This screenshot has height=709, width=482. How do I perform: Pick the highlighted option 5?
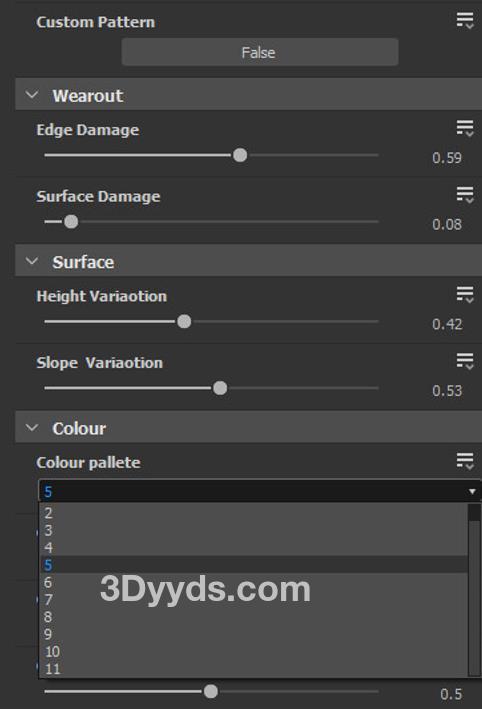pos(254,565)
